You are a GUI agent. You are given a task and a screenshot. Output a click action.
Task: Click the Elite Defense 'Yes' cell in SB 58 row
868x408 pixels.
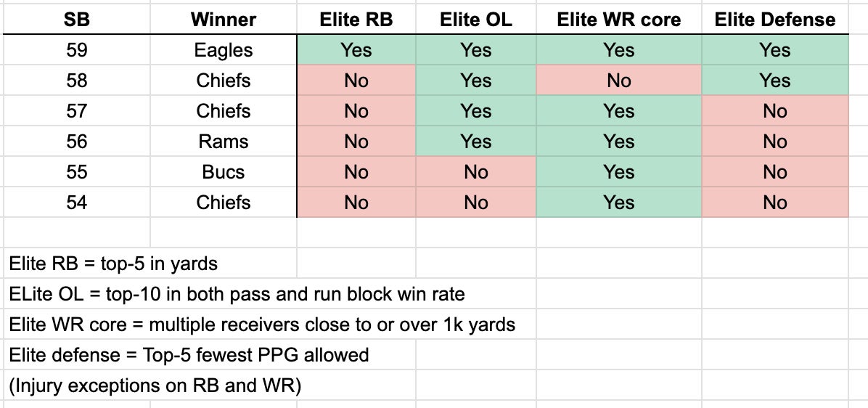(774, 81)
